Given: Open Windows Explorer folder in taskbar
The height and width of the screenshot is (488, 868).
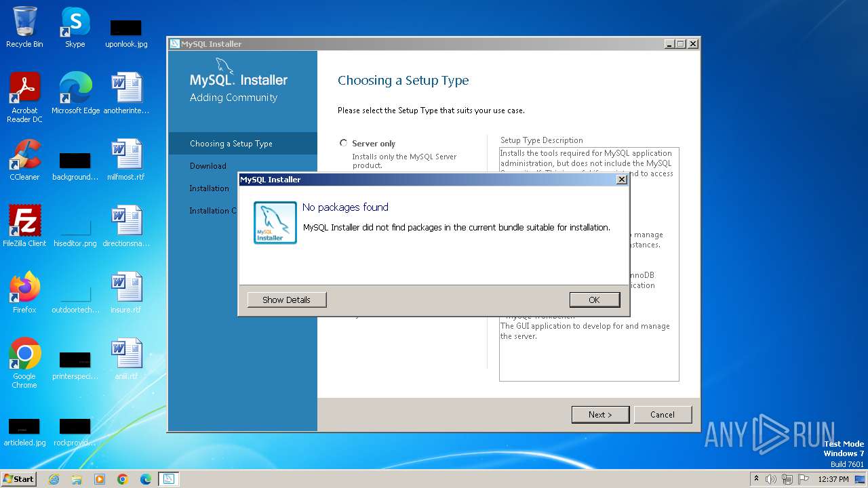Looking at the screenshot, I should [x=77, y=479].
